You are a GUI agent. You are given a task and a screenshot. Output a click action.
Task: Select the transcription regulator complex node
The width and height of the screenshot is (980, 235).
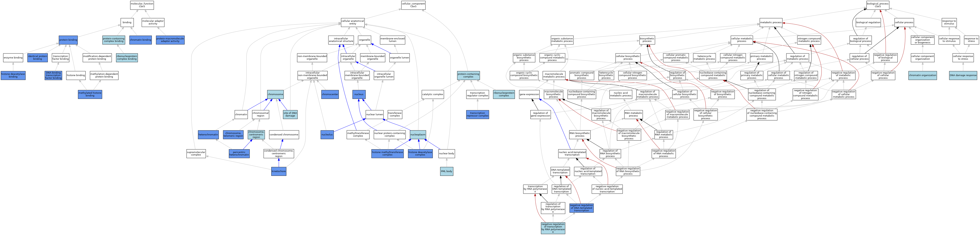coord(478,94)
